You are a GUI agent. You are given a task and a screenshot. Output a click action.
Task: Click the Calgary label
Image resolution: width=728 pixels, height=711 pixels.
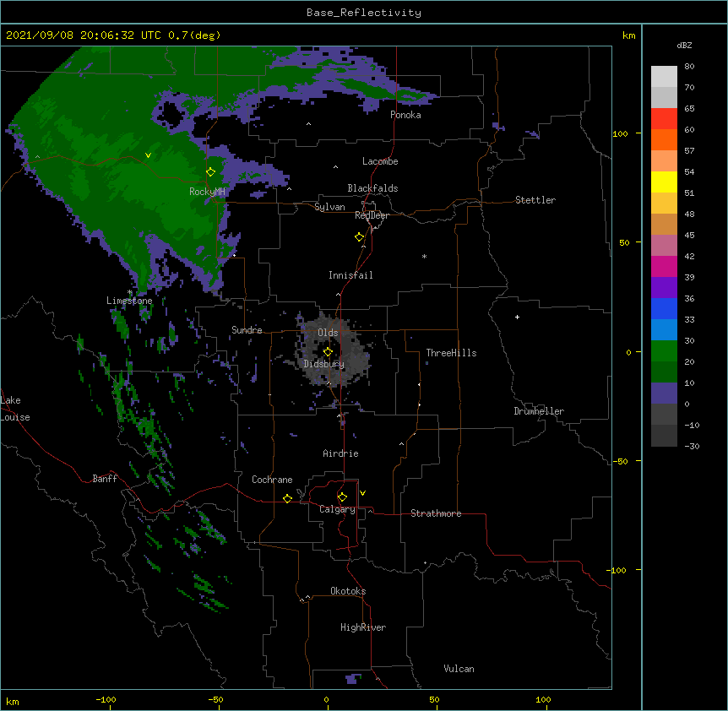pyautogui.click(x=337, y=509)
